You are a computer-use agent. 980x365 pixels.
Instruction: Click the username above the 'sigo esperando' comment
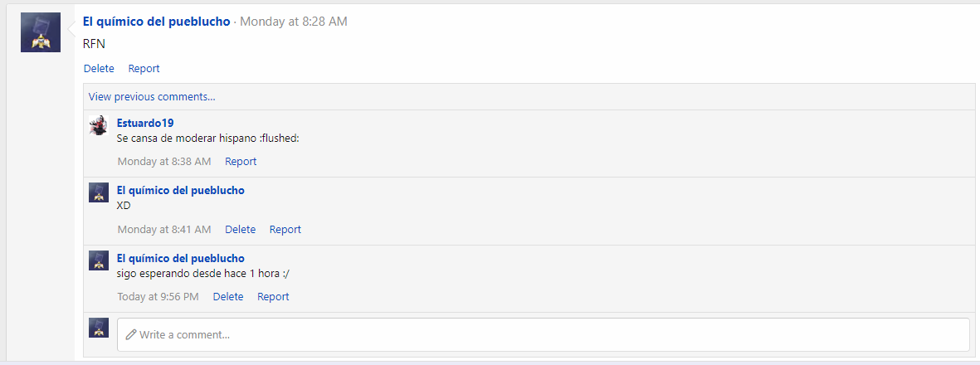[180, 258]
